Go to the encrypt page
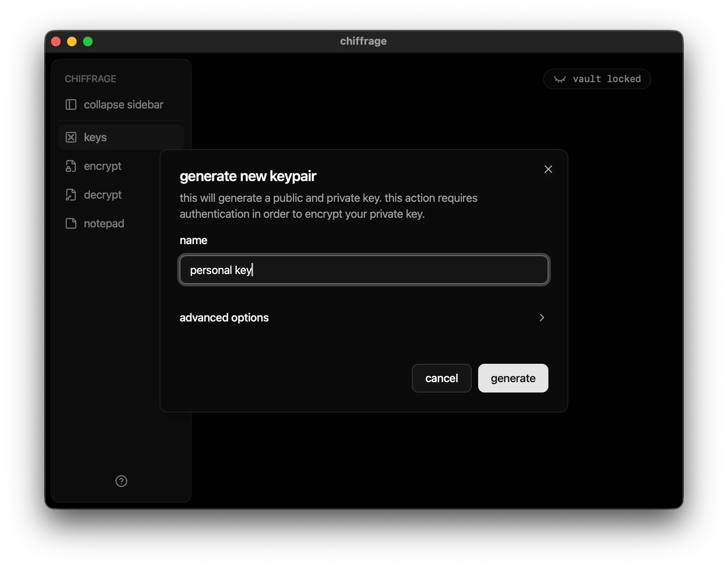The image size is (728, 568). 103,166
